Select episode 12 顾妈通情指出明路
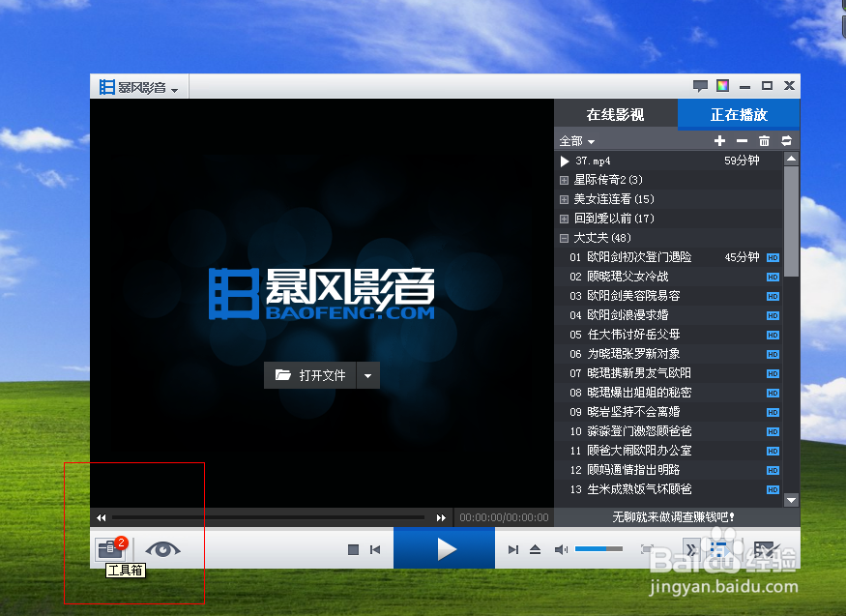 click(668, 470)
